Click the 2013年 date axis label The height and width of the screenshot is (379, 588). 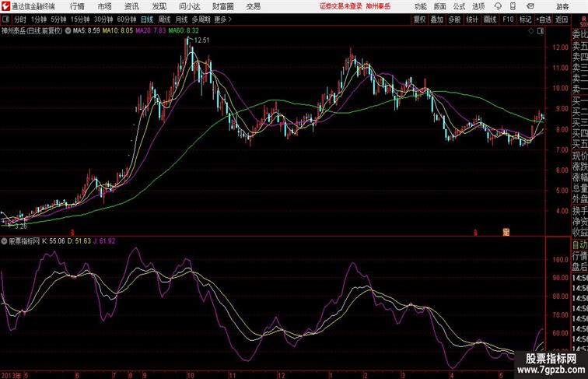pos(11,375)
